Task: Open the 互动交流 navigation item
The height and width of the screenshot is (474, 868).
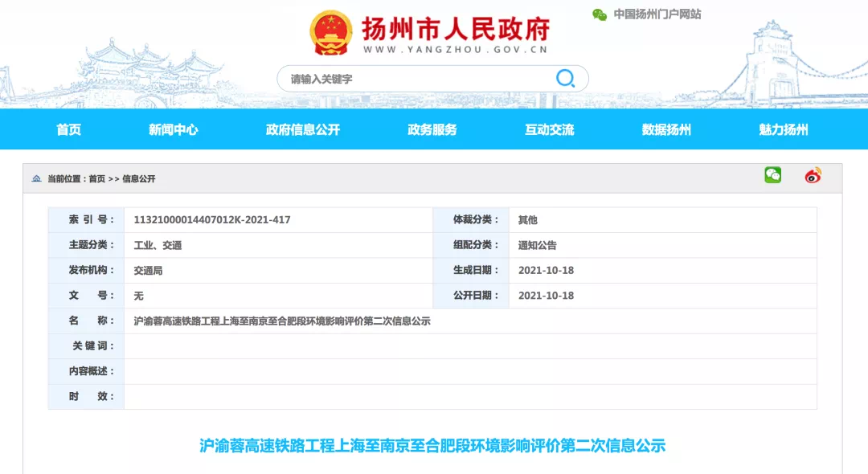Action: click(549, 129)
